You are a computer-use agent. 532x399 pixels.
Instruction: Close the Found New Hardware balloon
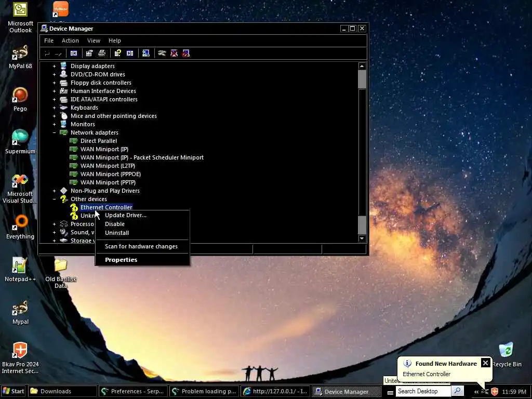coord(486,363)
